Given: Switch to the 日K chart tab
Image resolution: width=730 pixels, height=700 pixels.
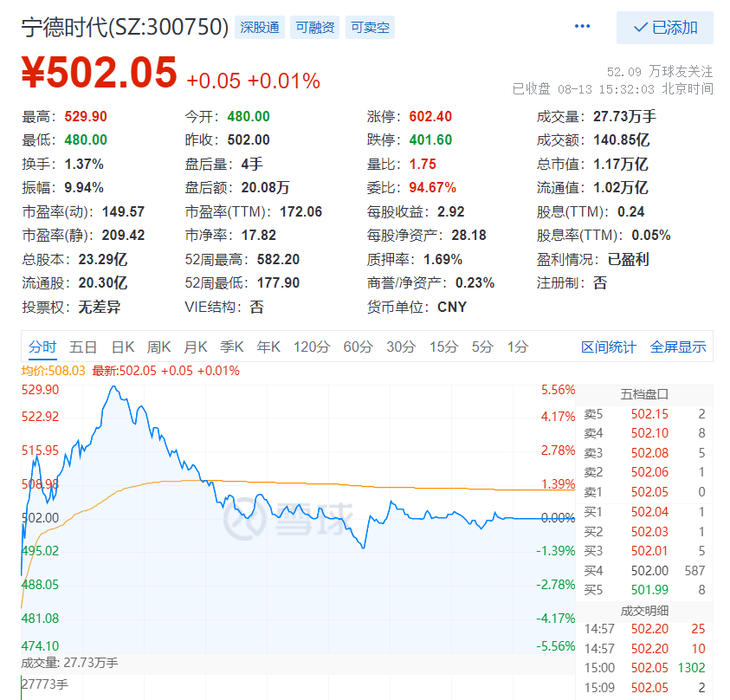Looking at the screenshot, I should point(122,347).
